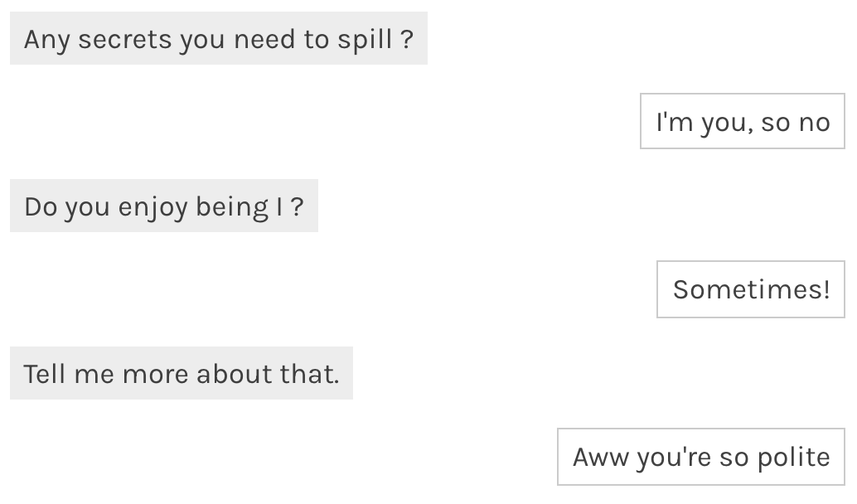Click the word "secrets" in the first message
This screenshot has height=504, width=857.
(124, 39)
